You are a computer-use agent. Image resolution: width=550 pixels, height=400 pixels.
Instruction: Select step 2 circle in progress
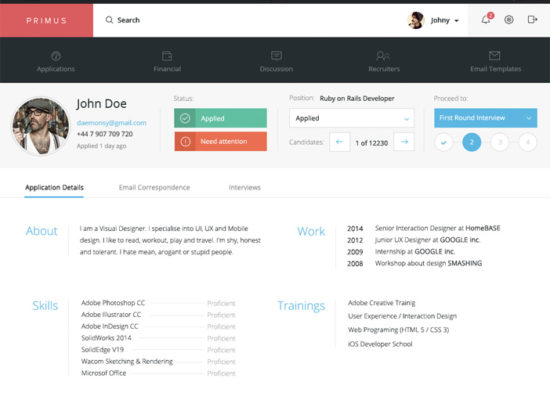pyautogui.click(x=471, y=142)
